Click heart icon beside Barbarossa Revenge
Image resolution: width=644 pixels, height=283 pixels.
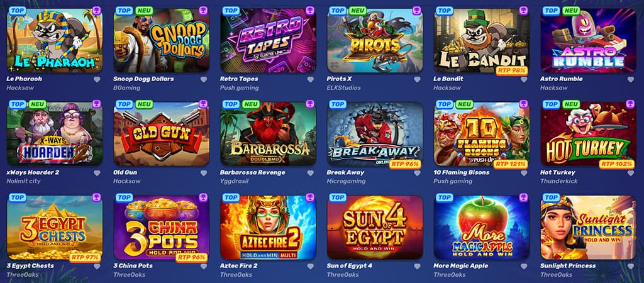coord(311,173)
